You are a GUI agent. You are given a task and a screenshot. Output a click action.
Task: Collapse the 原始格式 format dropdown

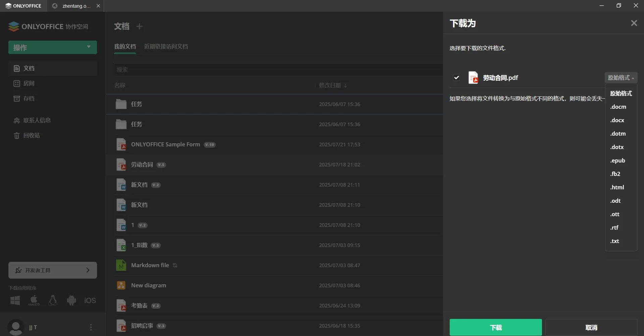pos(621,78)
